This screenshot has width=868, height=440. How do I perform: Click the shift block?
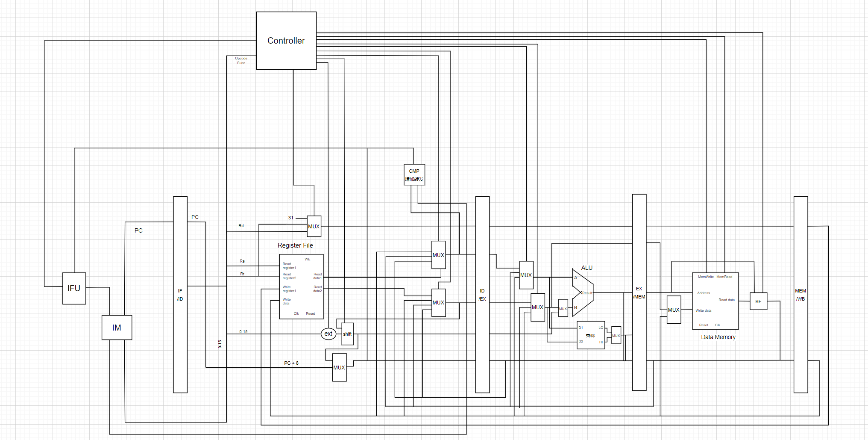348,334
